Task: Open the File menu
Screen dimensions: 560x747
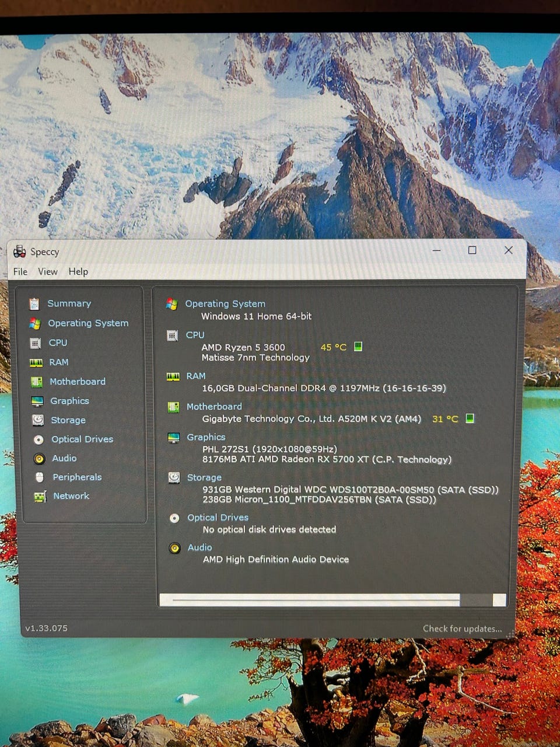Action: [x=20, y=271]
